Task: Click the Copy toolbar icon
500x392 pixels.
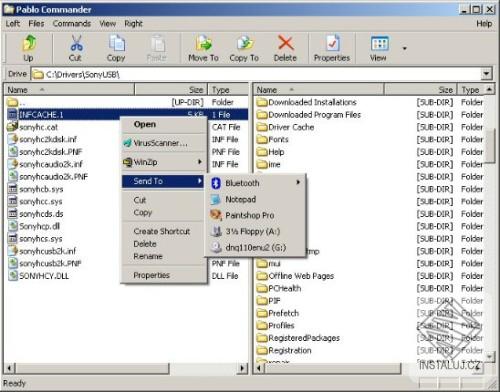Action: [116, 43]
